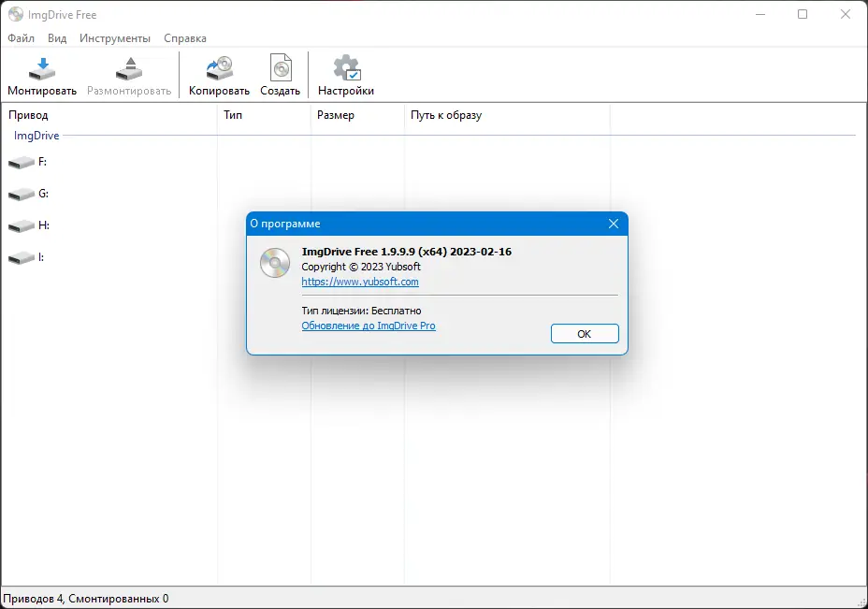The width and height of the screenshot is (868, 609).
Task: Select drive G: icon
Action: [22, 195]
